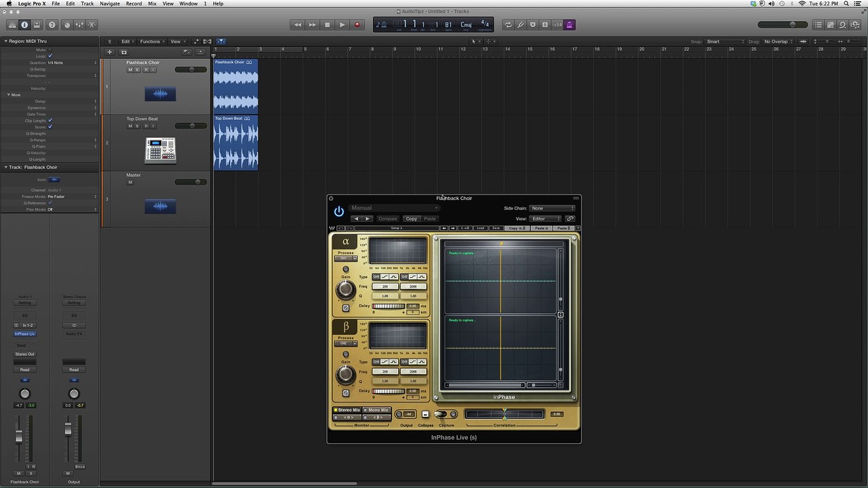Click the beta channel phase invert button
This screenshot has width=868, height=488.
(346, 393)
